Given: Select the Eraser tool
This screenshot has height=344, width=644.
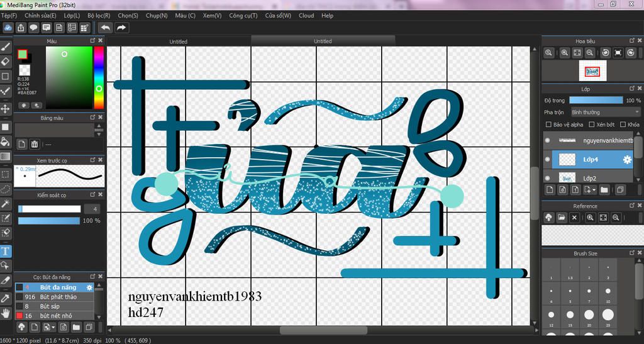Looking at the screenshot, I should pyautogui.click(x=5, y=62).
